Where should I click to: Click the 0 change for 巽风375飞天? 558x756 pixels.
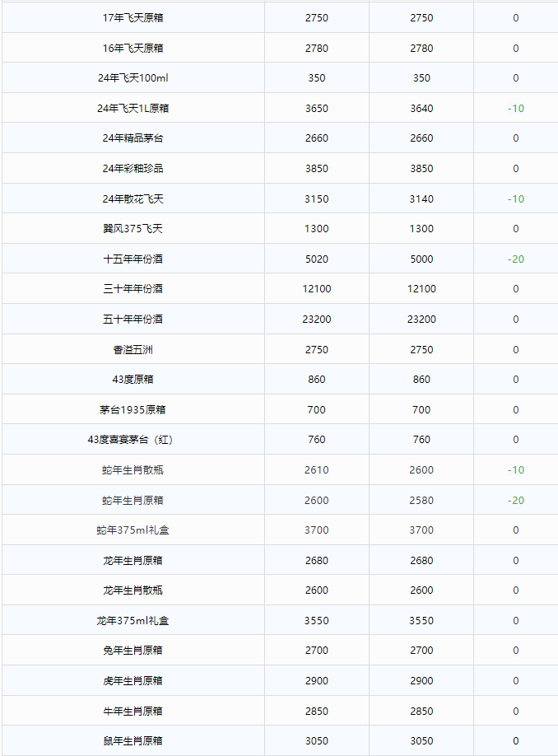click(515, 229)
